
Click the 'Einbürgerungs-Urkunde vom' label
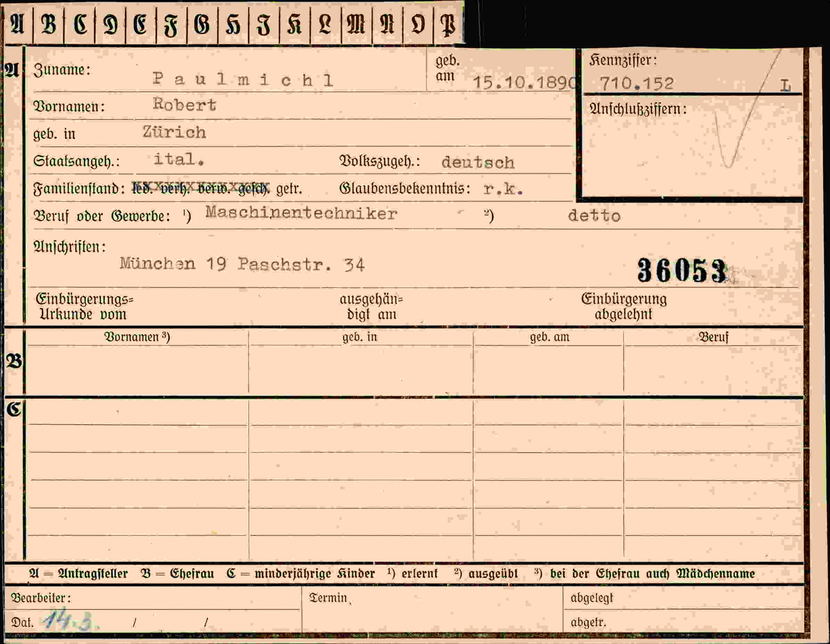pos(84,307)
